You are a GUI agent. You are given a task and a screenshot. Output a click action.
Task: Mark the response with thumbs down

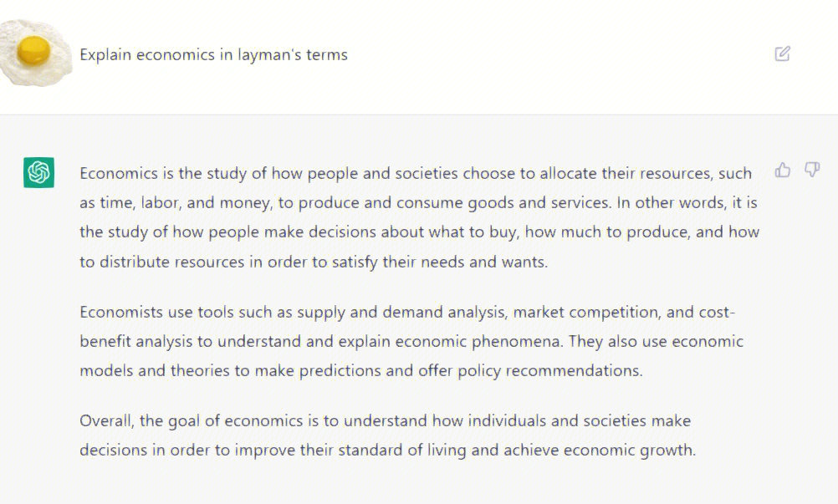(812, 170)
